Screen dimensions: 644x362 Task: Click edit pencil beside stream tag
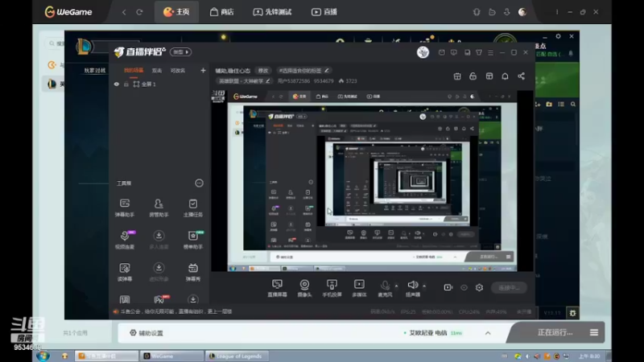327,71
